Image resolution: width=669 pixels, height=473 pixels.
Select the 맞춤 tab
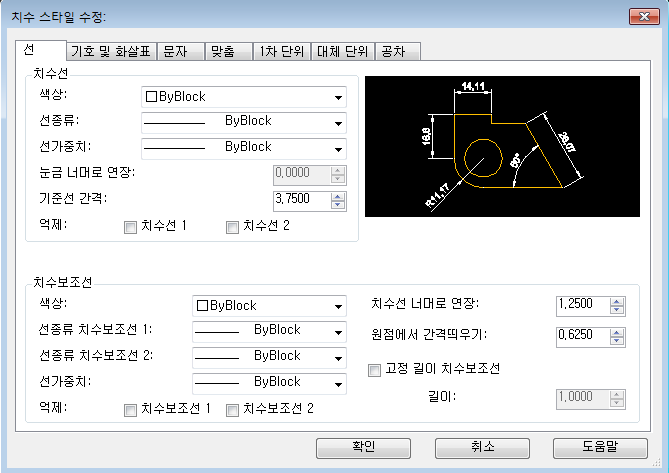[228, 52]
